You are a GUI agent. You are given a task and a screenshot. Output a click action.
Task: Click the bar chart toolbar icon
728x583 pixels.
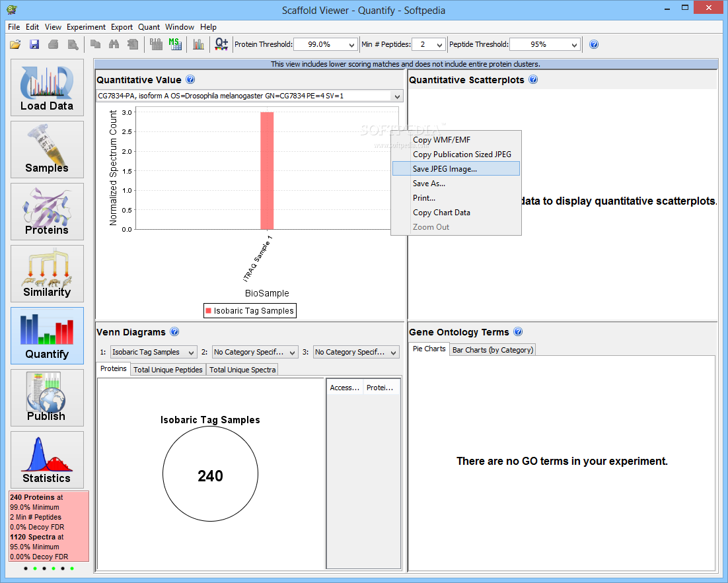tap(198, 44)
